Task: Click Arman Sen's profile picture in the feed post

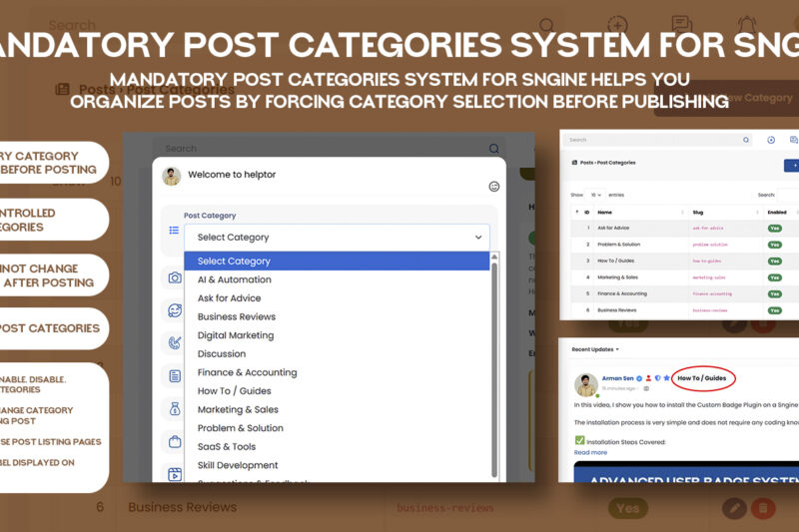Action: point(586,385)
